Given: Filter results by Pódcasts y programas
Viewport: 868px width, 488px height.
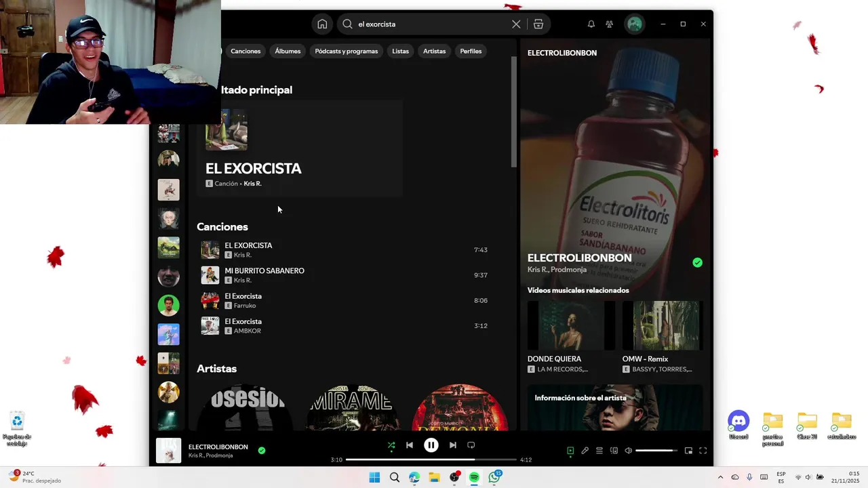Looking at the screenshot, I should 347,52.
